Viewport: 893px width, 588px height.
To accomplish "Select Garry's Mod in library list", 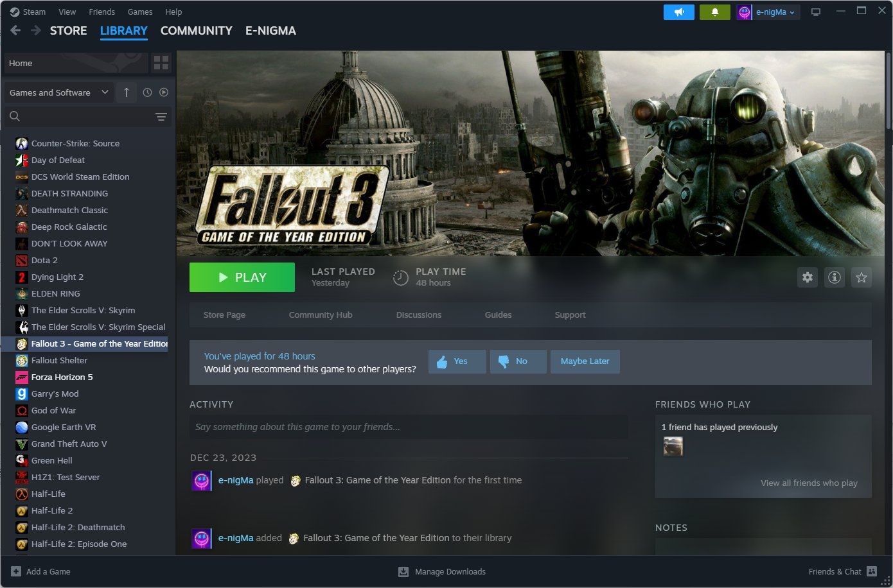I will (x=55, y=393).
